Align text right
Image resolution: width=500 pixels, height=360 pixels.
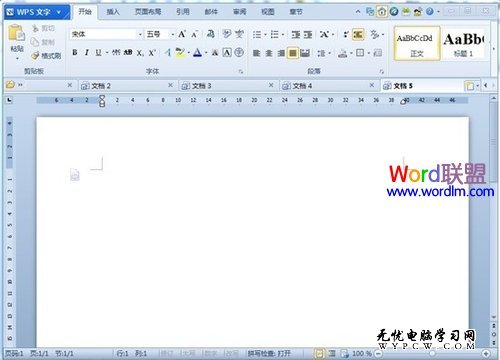pos(281,53)
